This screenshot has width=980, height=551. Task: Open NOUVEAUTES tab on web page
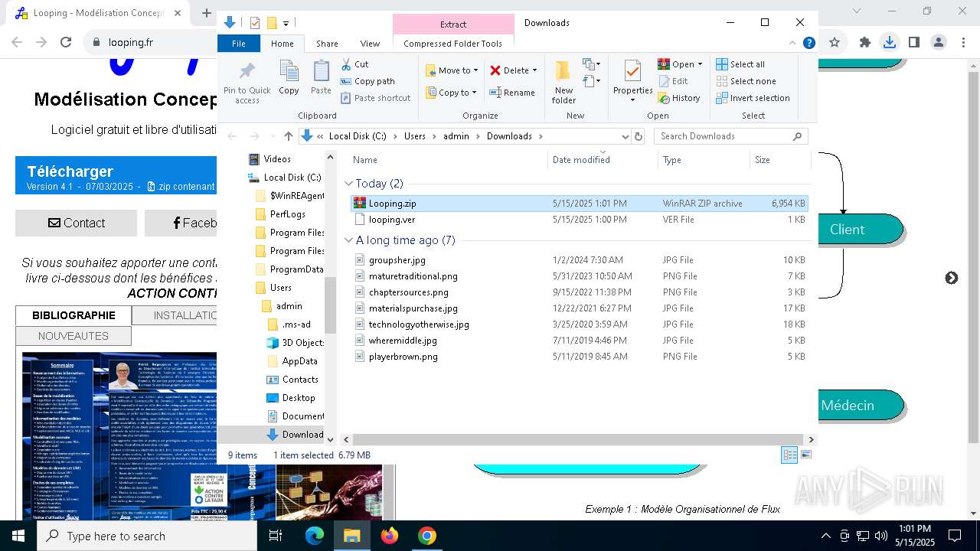point(73,336)
